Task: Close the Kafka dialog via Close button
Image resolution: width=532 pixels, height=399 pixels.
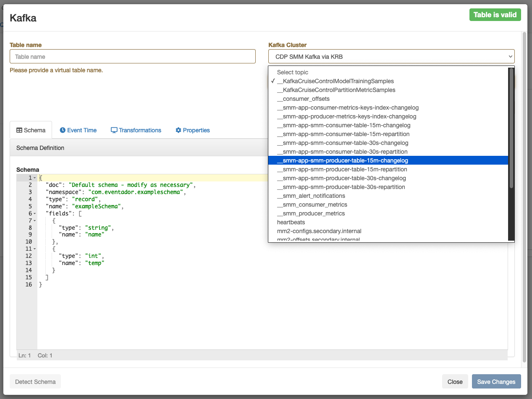Action: click(x=455, y=381)
